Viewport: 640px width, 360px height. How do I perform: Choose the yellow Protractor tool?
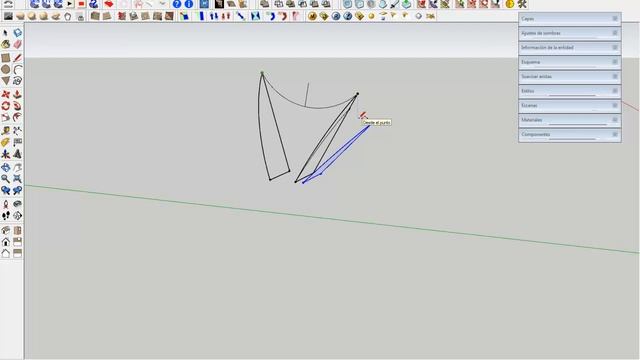pyautogui.click(x=5, y=142)
